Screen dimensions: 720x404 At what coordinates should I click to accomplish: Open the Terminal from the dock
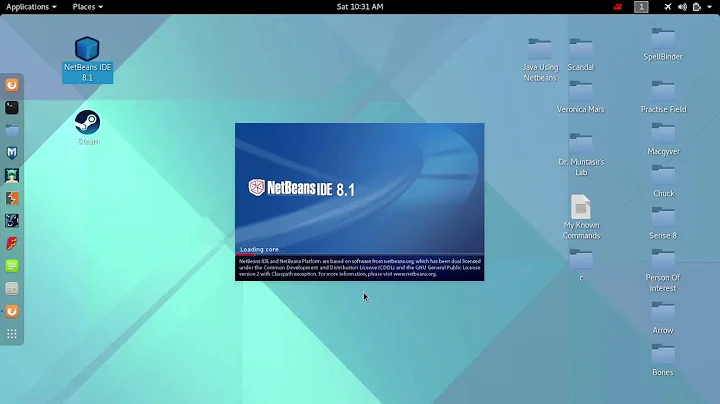click(x=12, y=107)
